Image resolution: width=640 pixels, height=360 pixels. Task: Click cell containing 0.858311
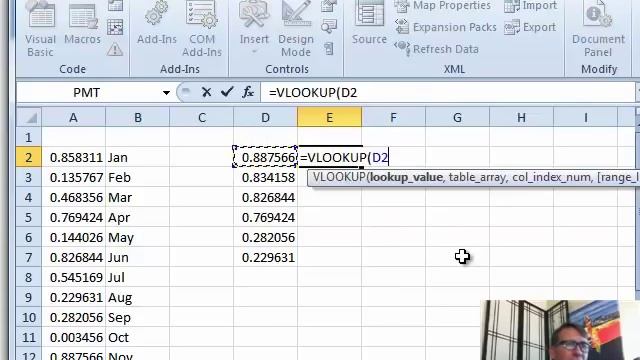pos(73,158)
